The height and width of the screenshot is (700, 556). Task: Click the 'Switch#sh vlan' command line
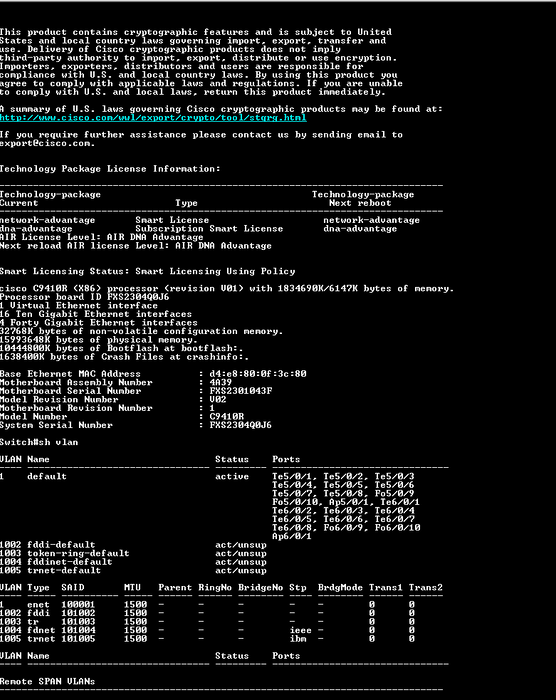point(39,442)
